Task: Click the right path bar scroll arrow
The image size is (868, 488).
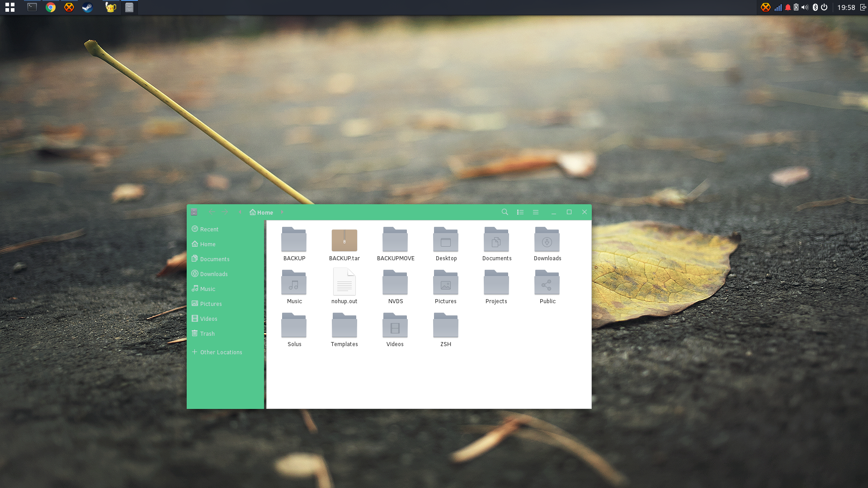Action: (282, 212)
